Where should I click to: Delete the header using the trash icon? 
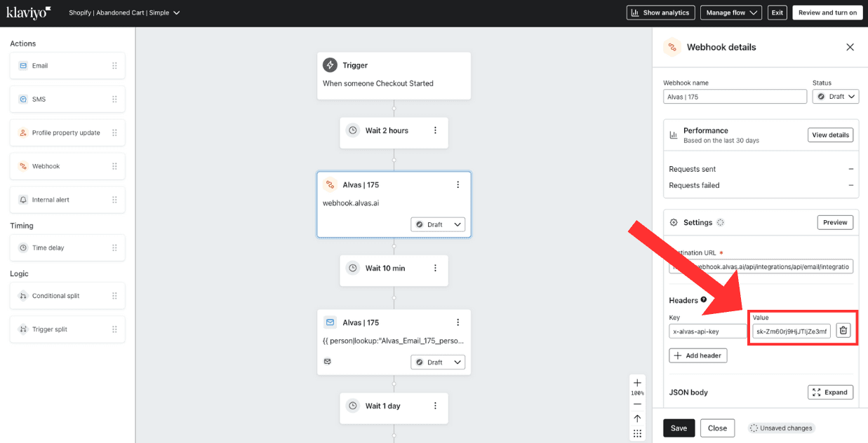click(x=843, y=331)
